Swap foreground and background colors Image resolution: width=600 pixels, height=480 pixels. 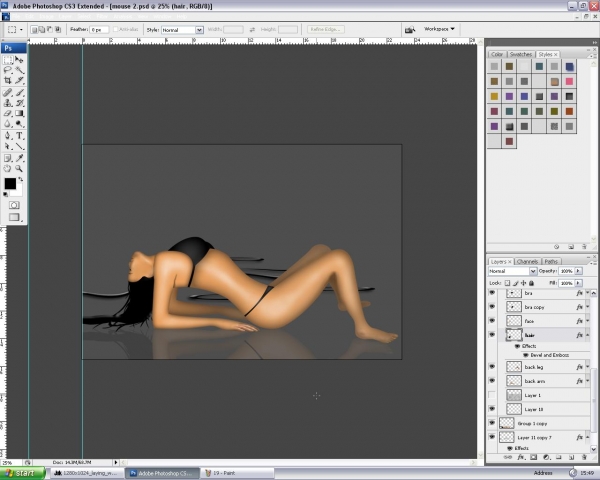point(20,179)
